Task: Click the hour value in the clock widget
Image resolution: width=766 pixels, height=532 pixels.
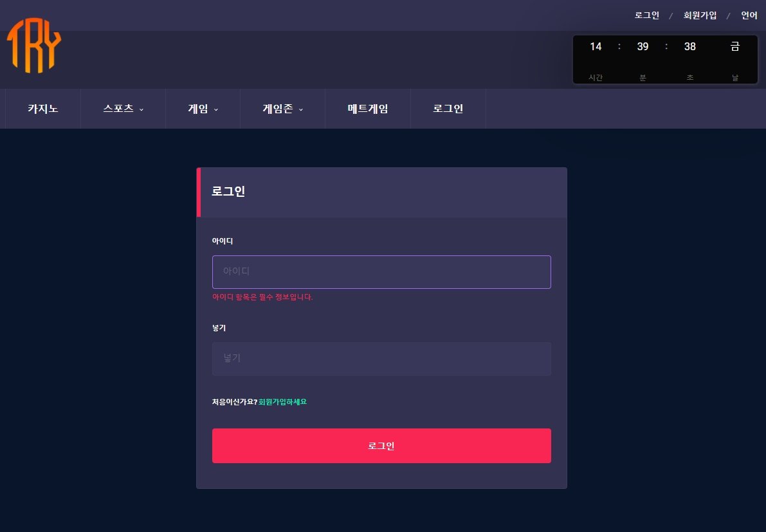Action: tap(596, 46)
